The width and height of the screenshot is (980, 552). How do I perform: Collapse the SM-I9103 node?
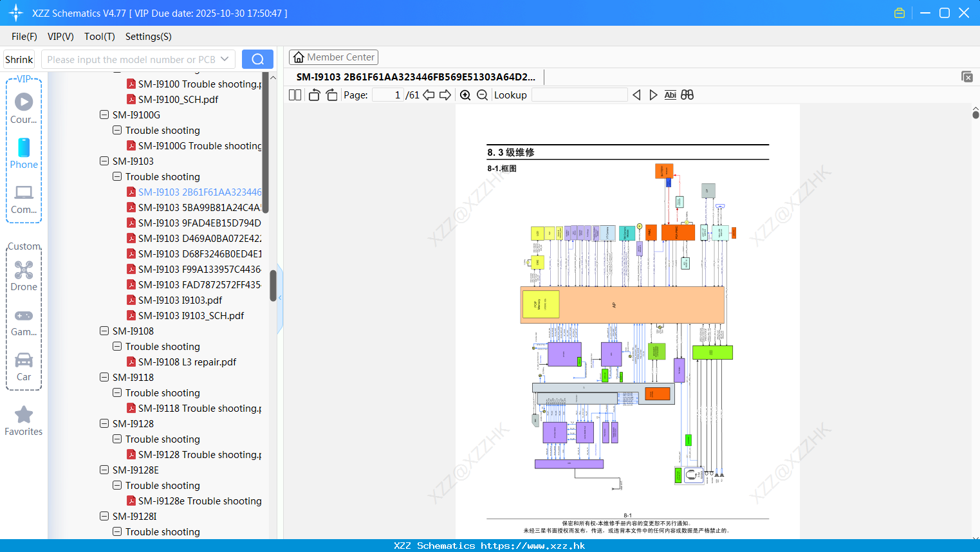click(x=104, y=161)
